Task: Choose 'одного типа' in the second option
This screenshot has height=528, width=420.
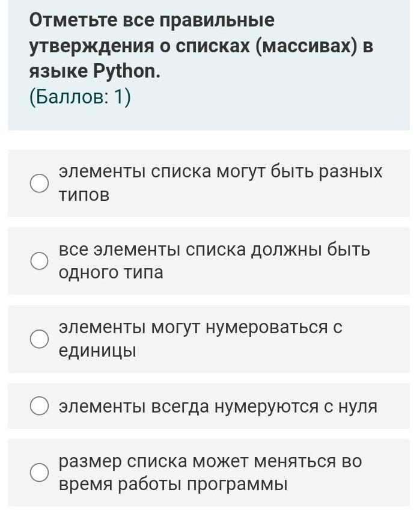Action: click(x=111, y=272)
